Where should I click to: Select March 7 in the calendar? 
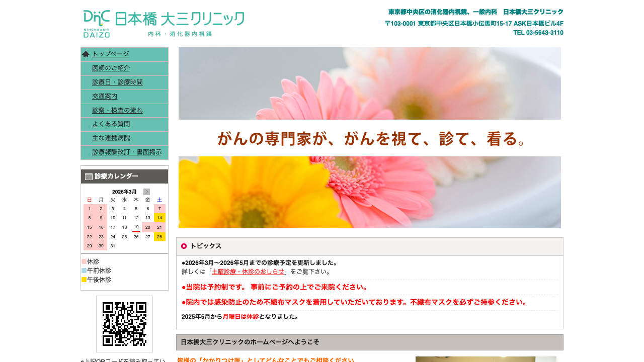[x=159, y=209]
